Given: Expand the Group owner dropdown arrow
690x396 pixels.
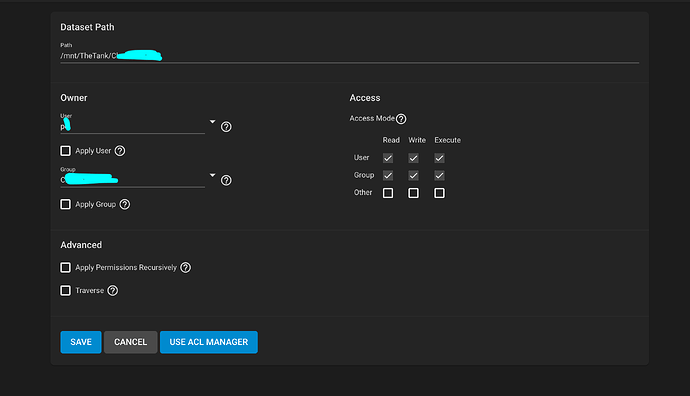Looking at the screenshot, I should pos(213,175).
